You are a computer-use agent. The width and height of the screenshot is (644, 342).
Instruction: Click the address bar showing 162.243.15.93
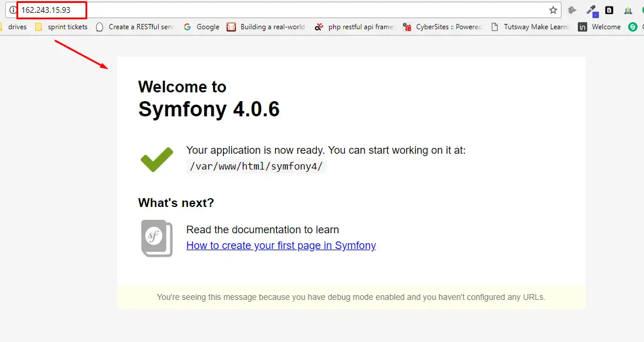pyautogui.click(x=283, y=10)
